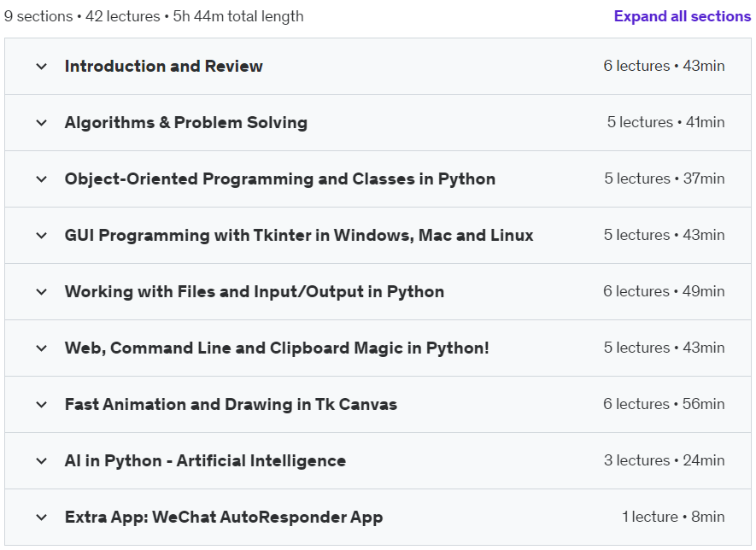Expand Working with Files section chevron
This screenshot has height=550, width=756.
[x=42, y=292]
